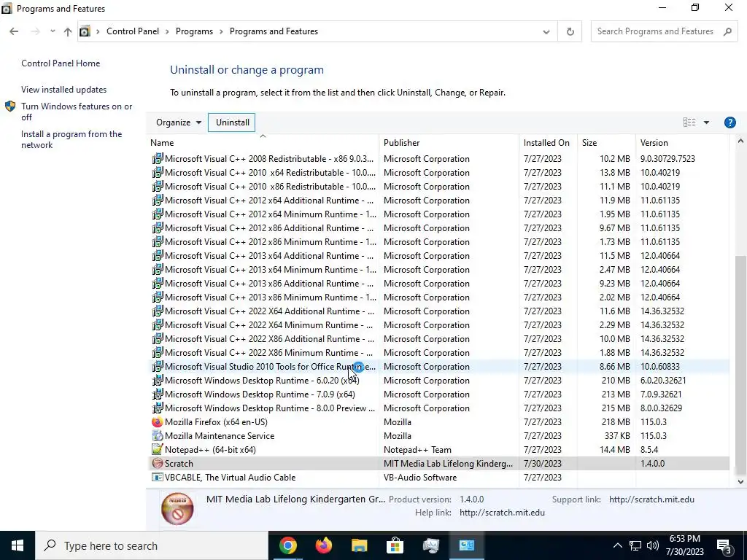Select Microsoft Windows Desktop Runtime - 8.0.0 Preview
This screenshot has height=560, width=747.
(x=438, y=408)
